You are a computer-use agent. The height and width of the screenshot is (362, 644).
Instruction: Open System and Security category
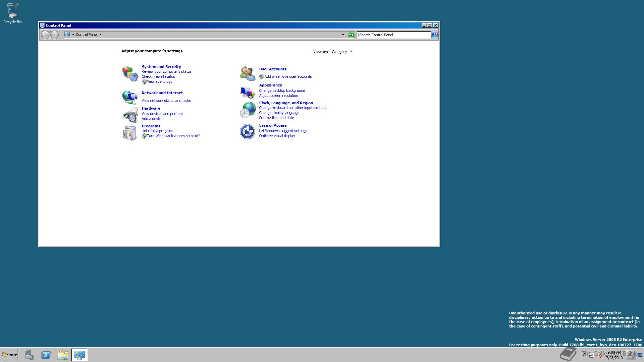click(161, 67)
